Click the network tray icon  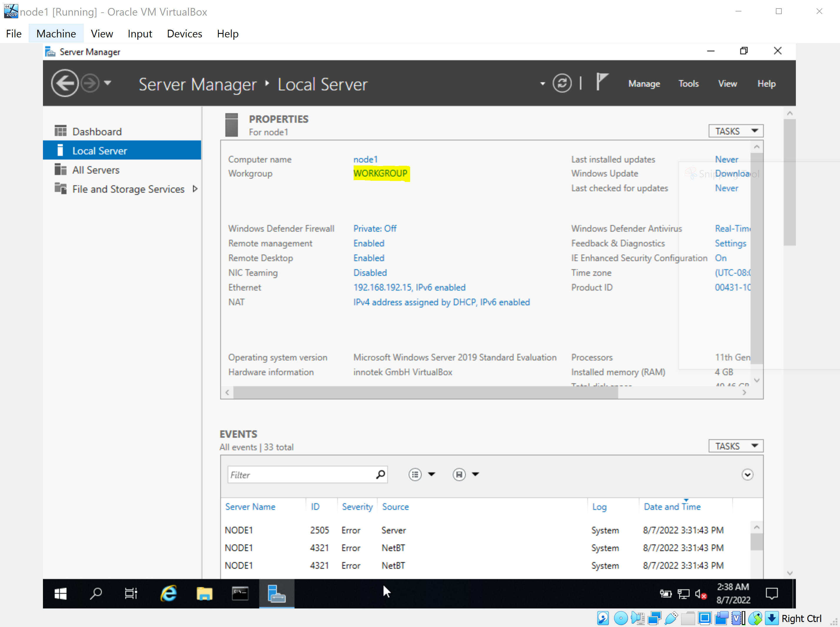pos(683,594)
